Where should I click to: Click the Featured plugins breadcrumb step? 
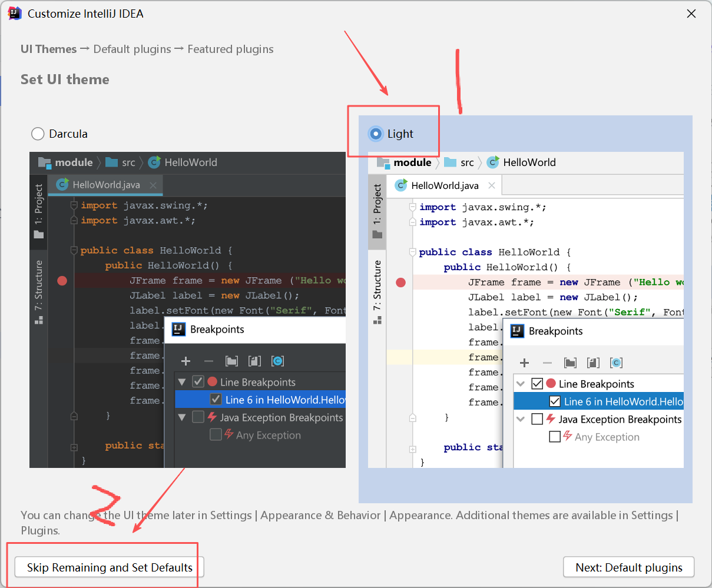230,49
